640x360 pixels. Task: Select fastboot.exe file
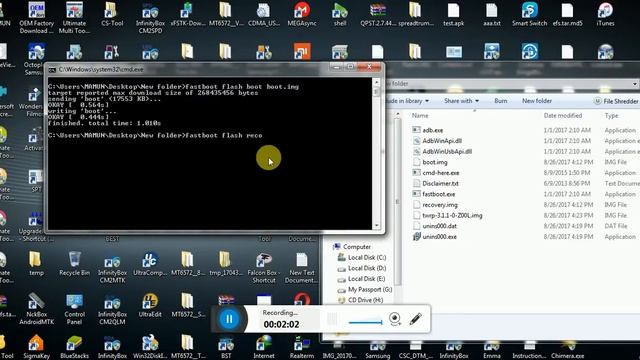(438, 194)
